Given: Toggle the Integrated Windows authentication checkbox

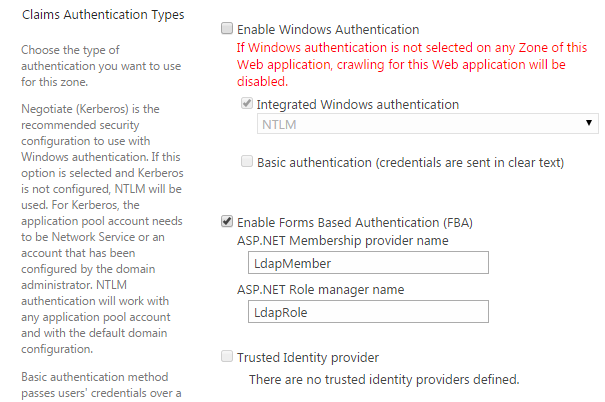Looking at the screenshot, I should [247, 104].
